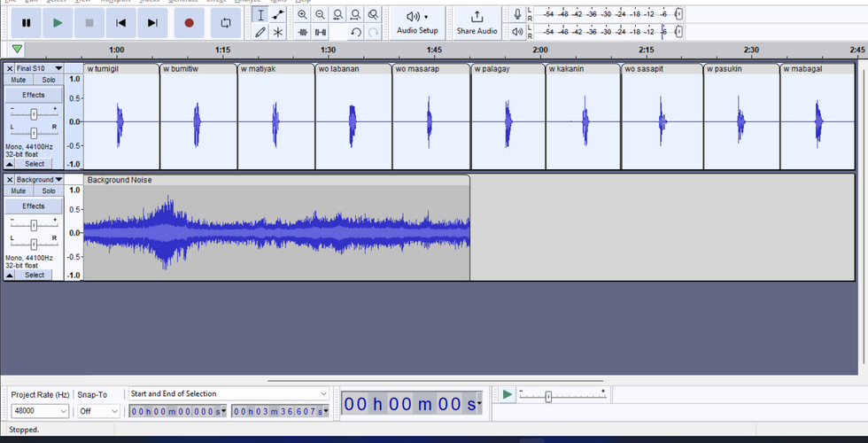Select the 'Background Noise' clip header
Viewport: 868px width, 443px height.
[276, 180]
